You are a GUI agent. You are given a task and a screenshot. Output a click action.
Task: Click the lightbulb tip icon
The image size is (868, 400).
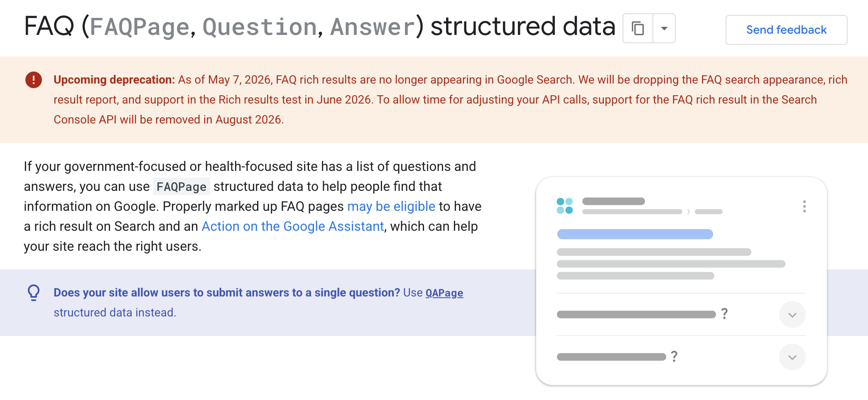click(x=34, y=293)
